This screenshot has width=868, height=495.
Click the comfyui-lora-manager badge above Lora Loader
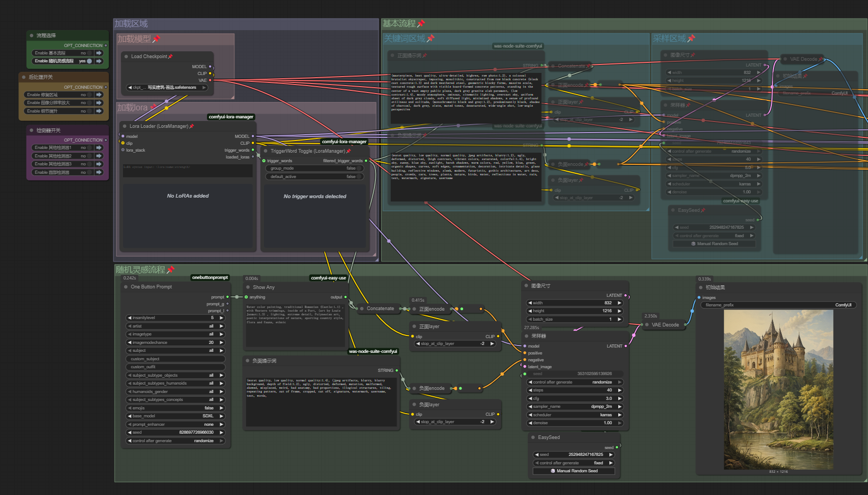[231, 117]
